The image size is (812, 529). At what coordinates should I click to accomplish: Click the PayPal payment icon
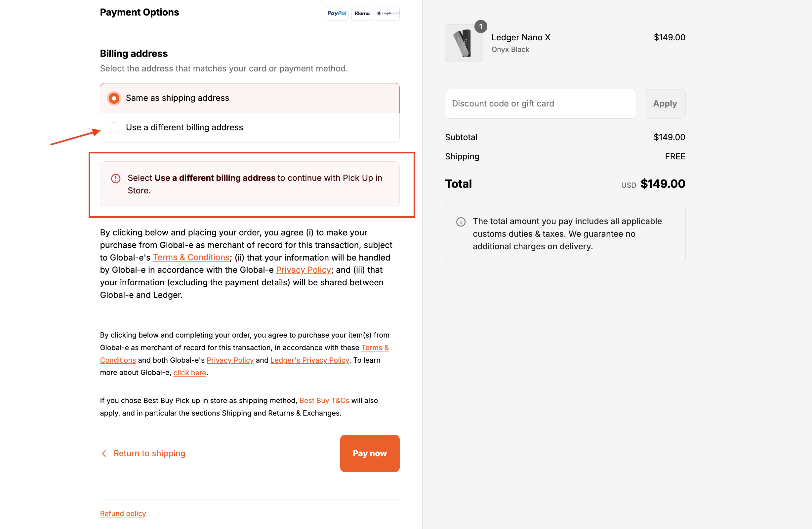337,14
